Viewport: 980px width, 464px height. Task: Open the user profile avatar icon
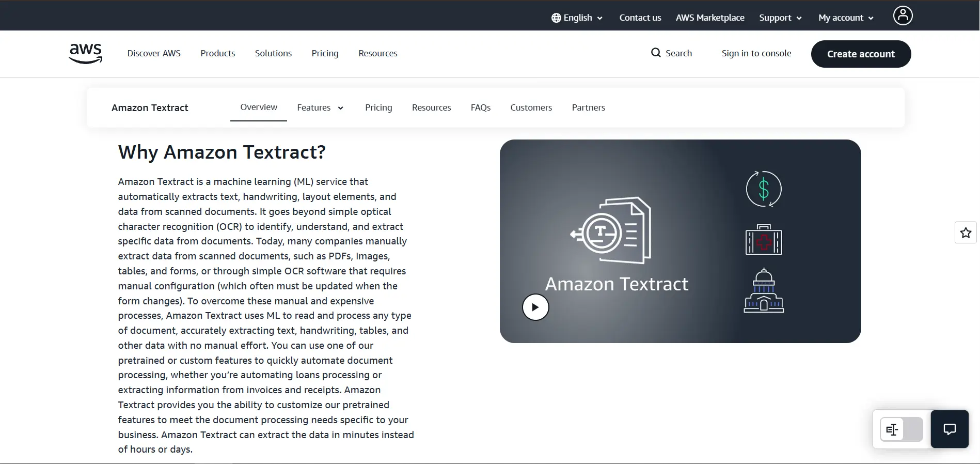point(903,16)
